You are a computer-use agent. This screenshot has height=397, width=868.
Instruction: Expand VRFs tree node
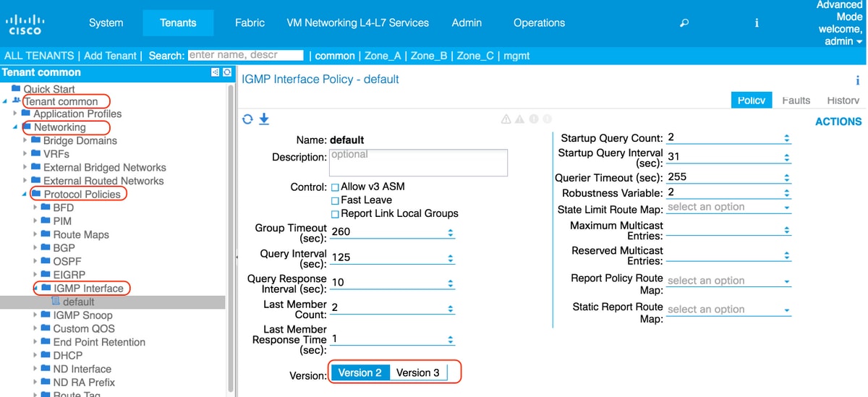[x=25, y=154]
